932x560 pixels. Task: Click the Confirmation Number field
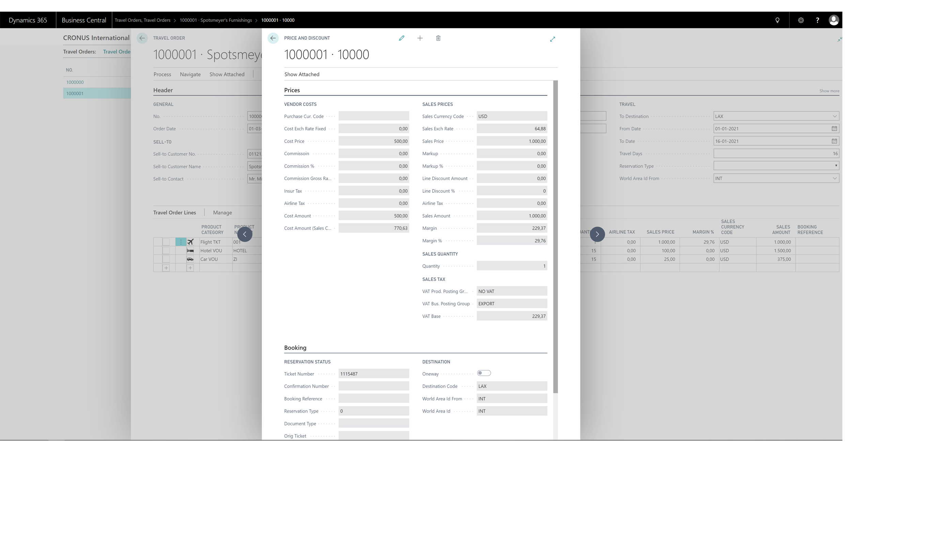[373, 386]
